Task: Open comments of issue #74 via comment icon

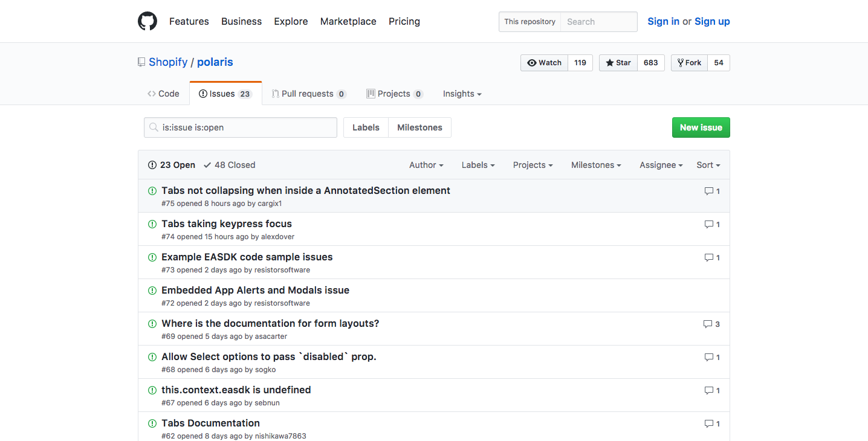Action: pyautogui.click(x=712, y=224)
